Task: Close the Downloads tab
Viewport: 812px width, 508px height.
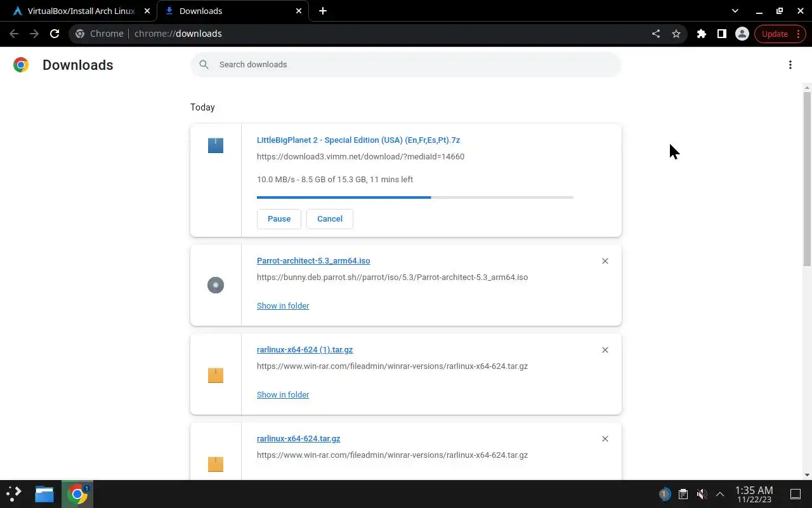Action: pos(299,11)
